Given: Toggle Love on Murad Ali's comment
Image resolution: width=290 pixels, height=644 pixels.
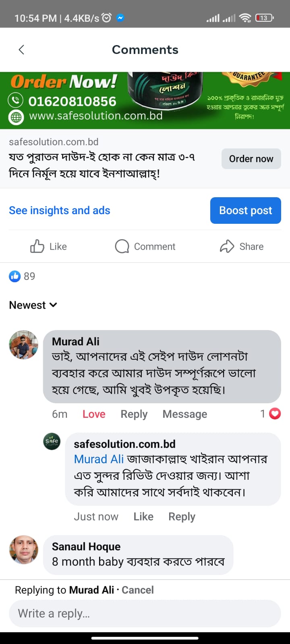Looking at the screenshot, I should coord(94,414).
